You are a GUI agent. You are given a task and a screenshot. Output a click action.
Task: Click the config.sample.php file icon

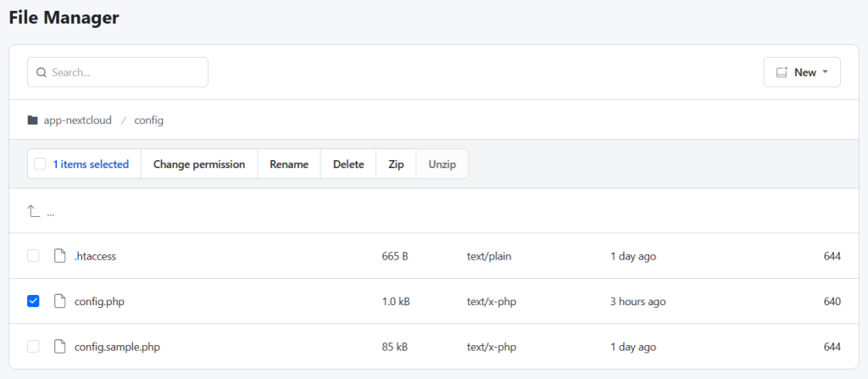[59, 347]
